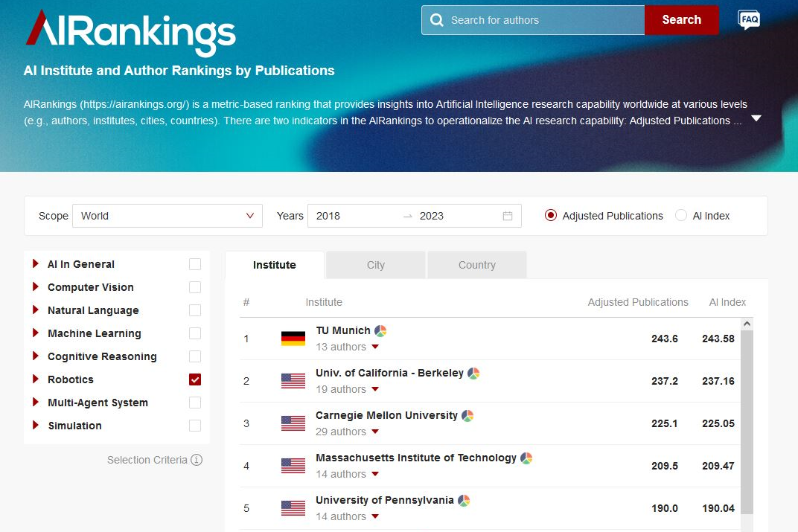The image size is (798, 532).
Task: Click the AI Index column header
Action: tap(727, 302)
